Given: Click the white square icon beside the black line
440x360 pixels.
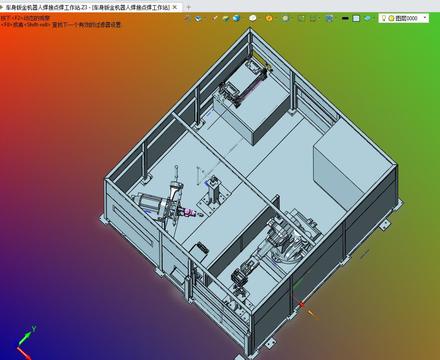Looking at the screenshot, I should [x=356, y=19].
